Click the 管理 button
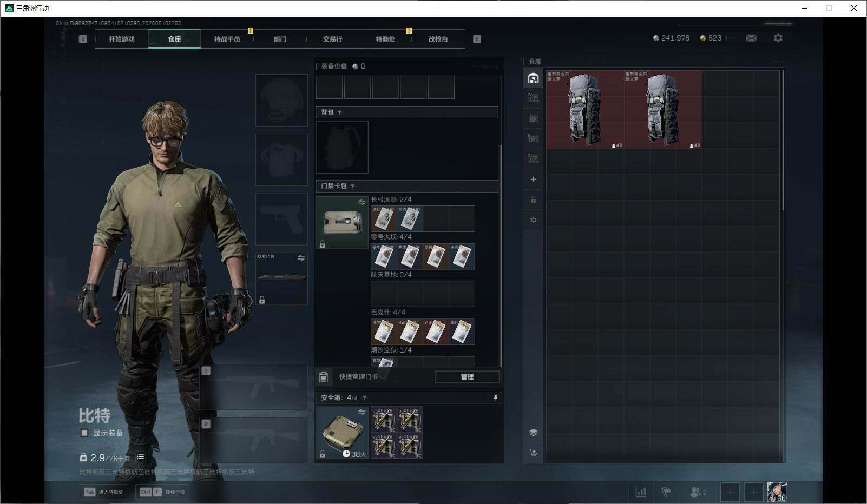The height and width of the screenshot is (504, 867). coord(467,377)
